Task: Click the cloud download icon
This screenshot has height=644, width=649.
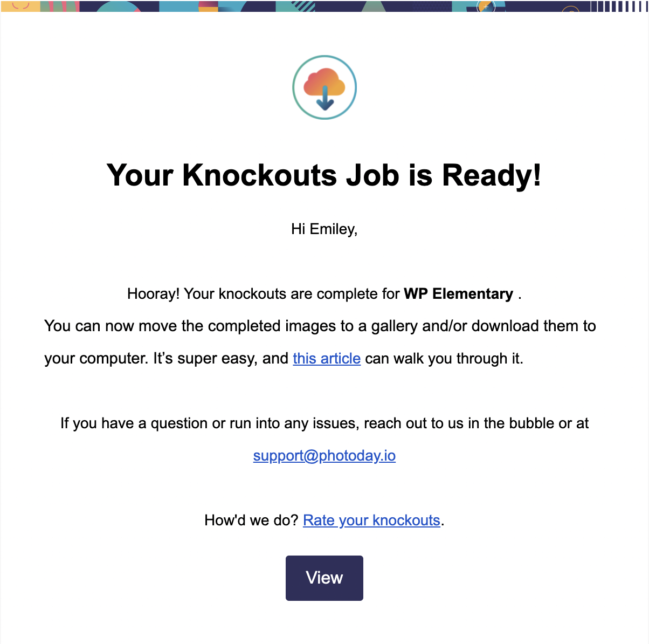Action: click(x=324, y=87)
